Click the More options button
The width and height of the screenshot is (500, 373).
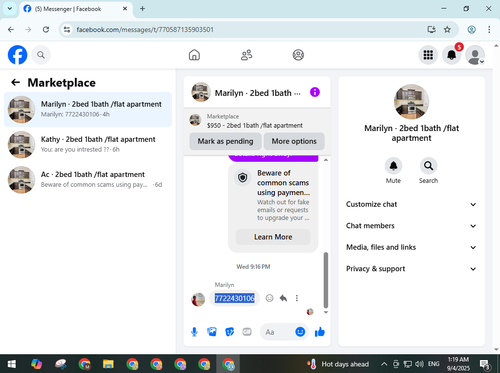tap(294, 141)
